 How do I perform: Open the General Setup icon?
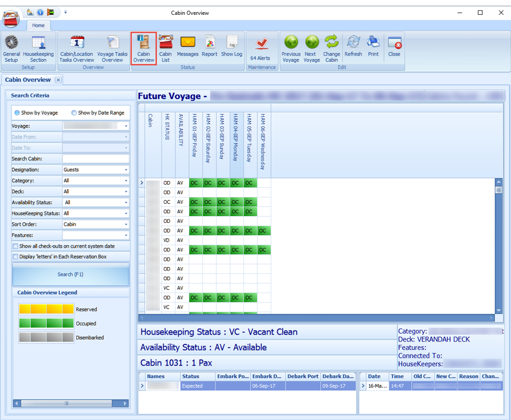coord(11,49)
